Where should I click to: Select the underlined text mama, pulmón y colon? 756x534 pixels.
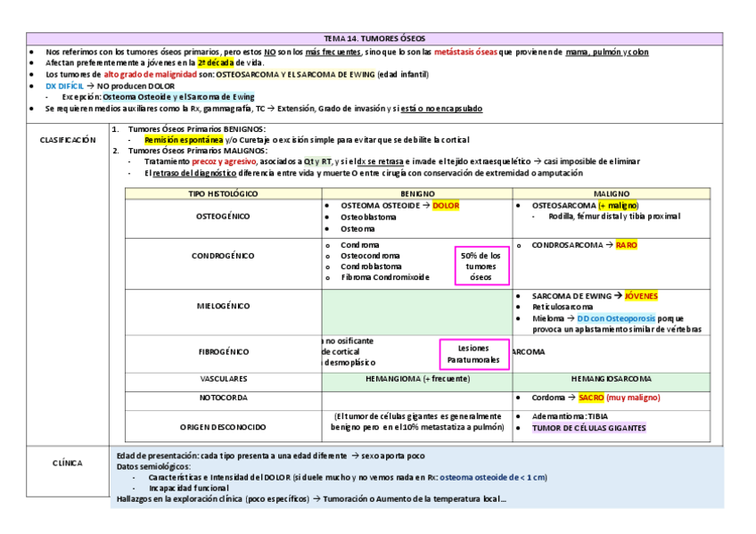(x=610, y=51)
